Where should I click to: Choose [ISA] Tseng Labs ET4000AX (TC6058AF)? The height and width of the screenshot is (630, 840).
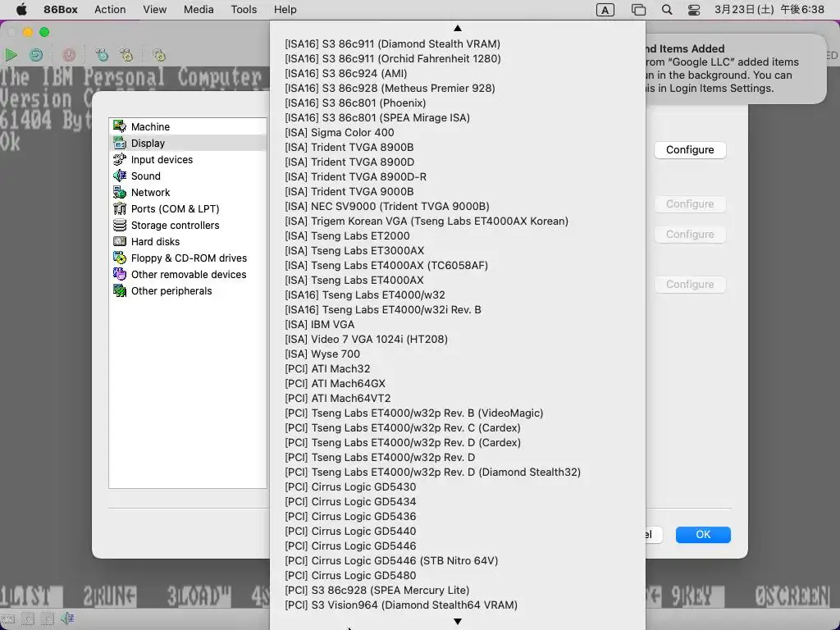tap(458, 265)
